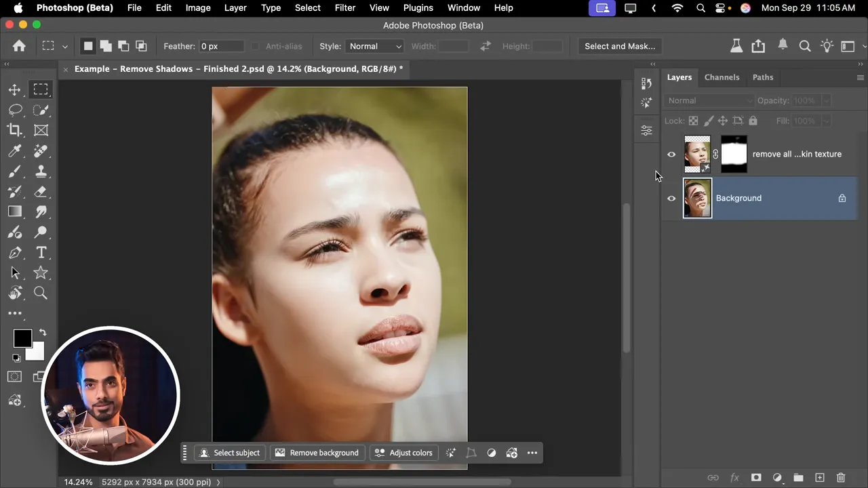Open the share export icon
Screen dimensions: 868x488
click(x=758, y=46)
